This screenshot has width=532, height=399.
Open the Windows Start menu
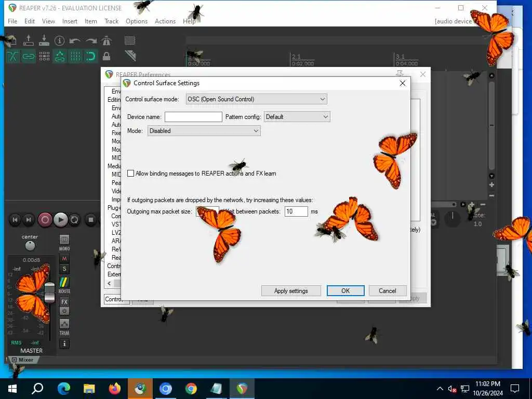[12, 389]
